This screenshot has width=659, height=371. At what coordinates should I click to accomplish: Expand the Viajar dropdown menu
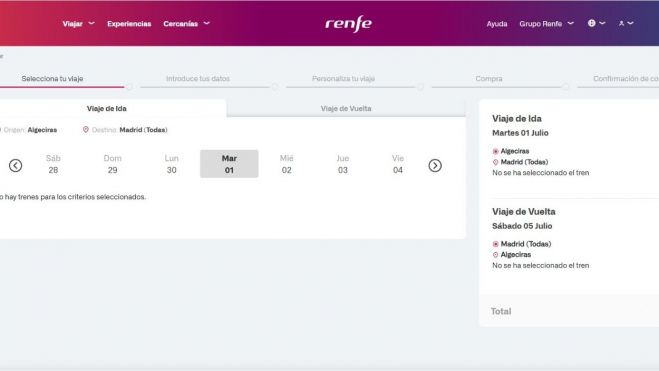point(79,24)
